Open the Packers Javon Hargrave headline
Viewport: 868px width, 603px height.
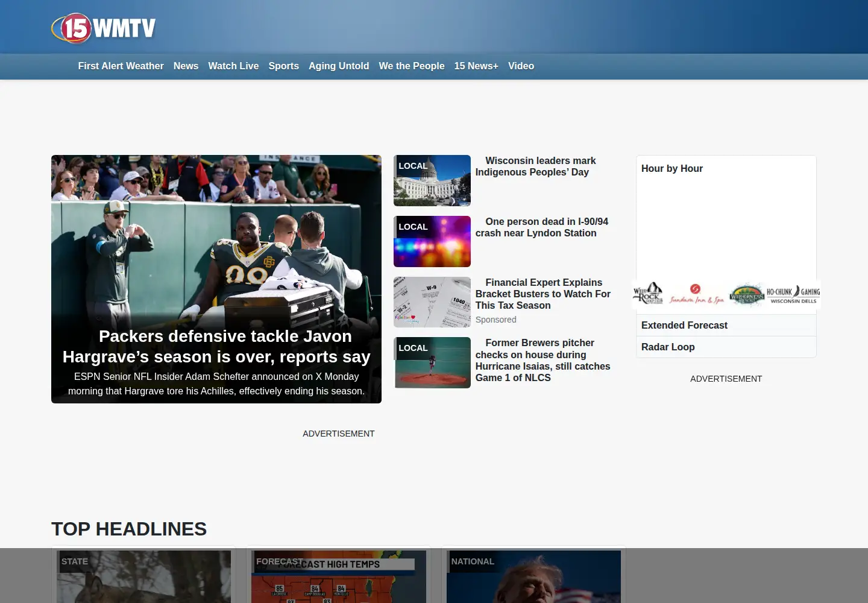click(216, 347)
